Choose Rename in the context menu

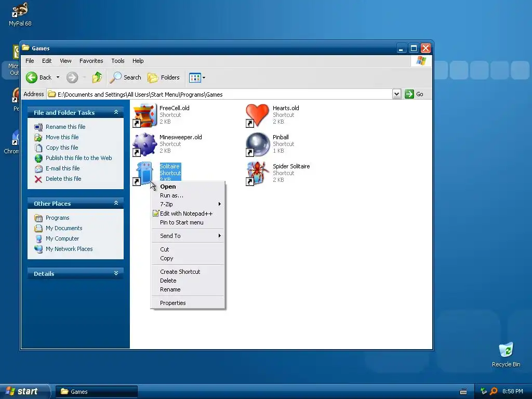click(188, 289)
